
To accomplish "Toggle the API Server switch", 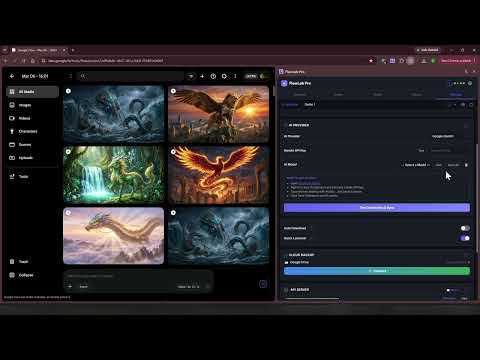I will point(451,290).
